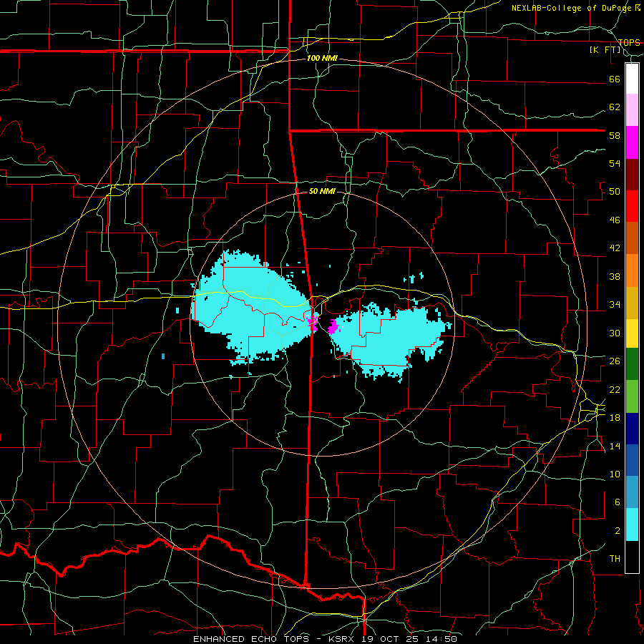This screenshot has width=644, height=644.
Task: Click the yellow legend swatch
Action: pos(632,333)
